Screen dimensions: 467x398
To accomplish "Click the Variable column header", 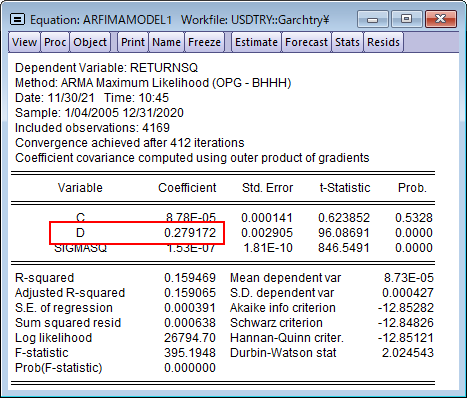I will pos(80,188).
